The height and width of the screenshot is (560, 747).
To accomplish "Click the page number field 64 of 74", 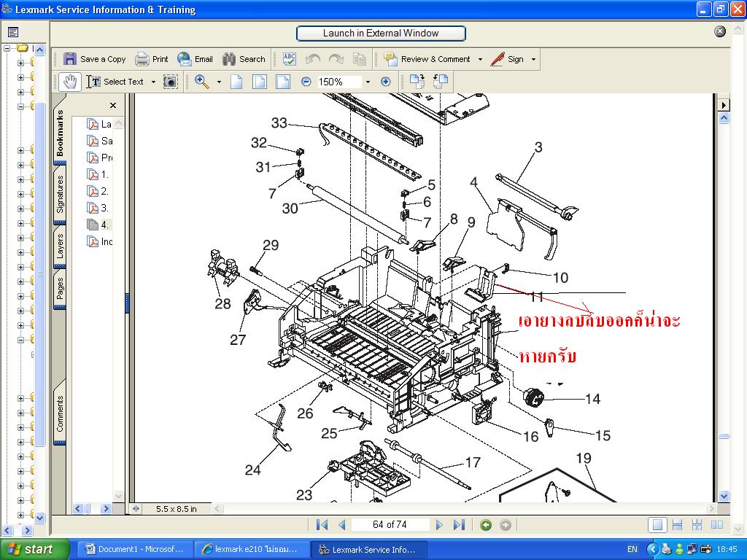I will coord(390,525).
